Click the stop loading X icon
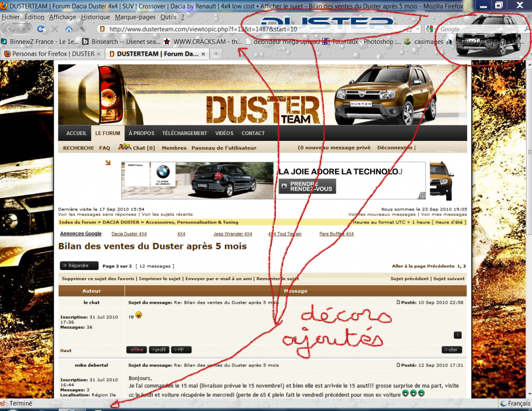 pos(55,29)
